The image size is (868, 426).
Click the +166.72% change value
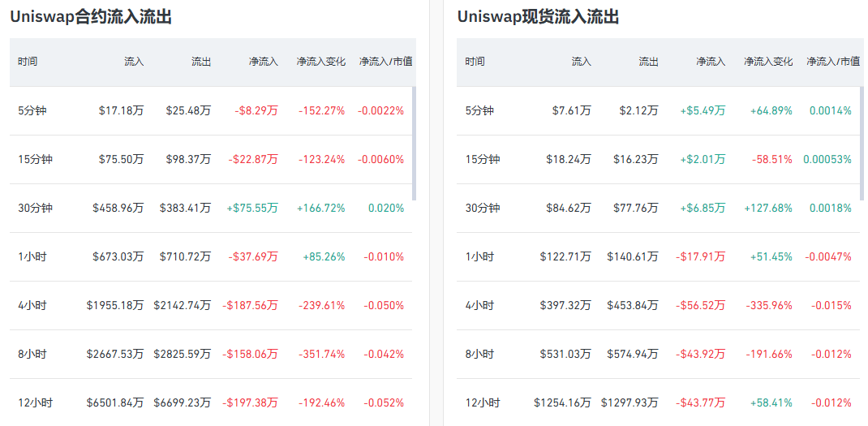click(x=321, y=209)
